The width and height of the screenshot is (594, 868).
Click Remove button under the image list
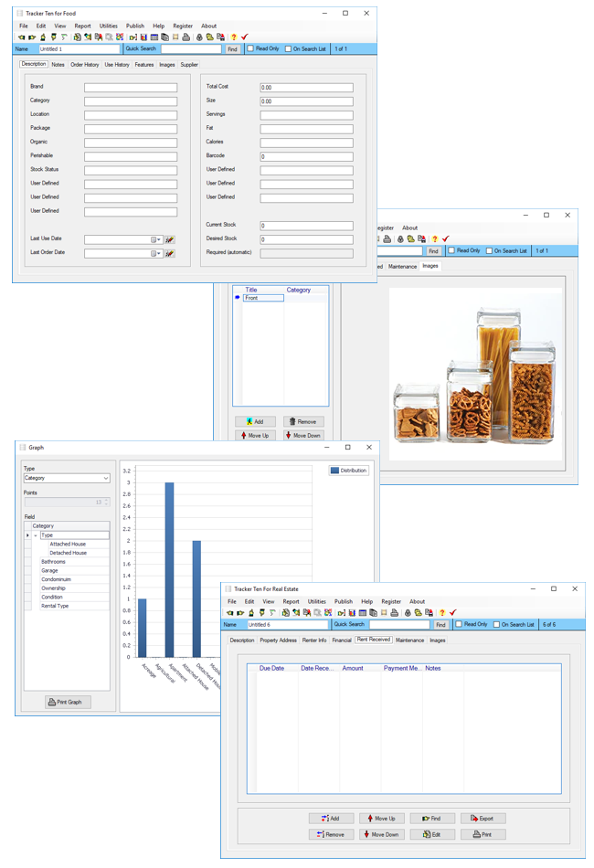coord(303,422)
